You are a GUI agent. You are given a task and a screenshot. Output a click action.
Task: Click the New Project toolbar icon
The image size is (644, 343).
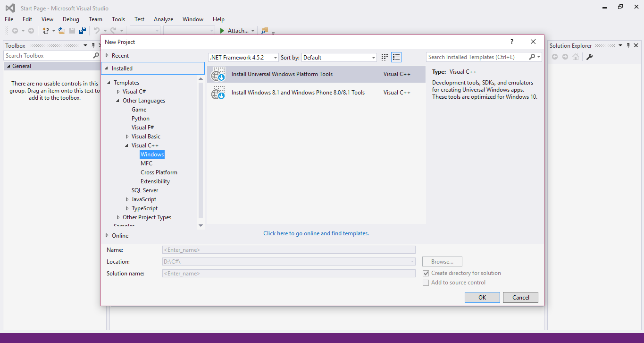click(46, 31)
